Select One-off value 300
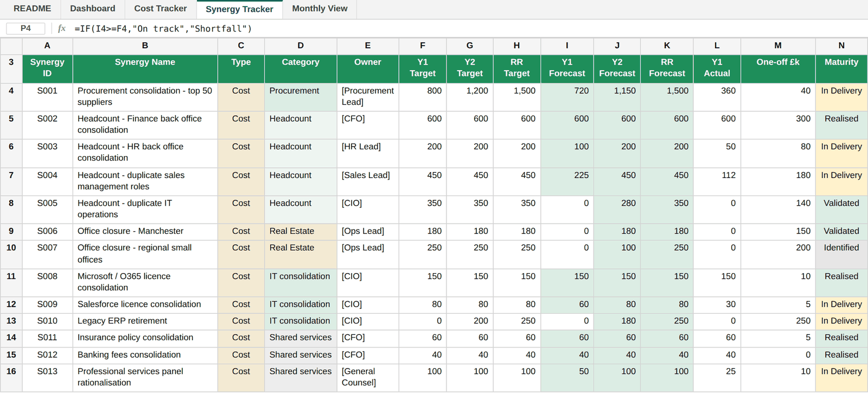 (x=778, y=125)
